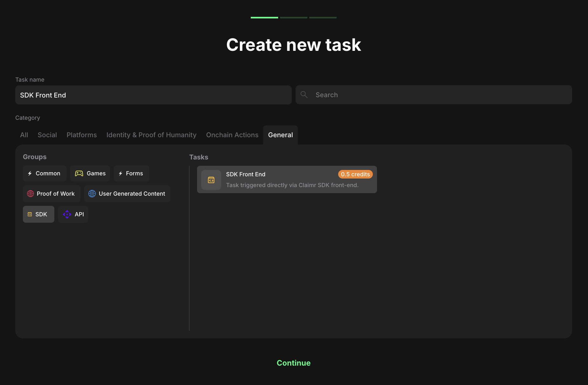Click the SDK Front End task title
This screenshot has height=385, width=588.
[x=246, y=174]
